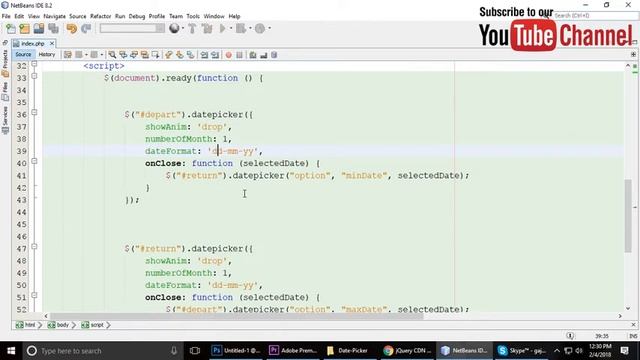The image size is (640, 360).
Task: Click the Redo toolbar icon
Action: (86, 29)
